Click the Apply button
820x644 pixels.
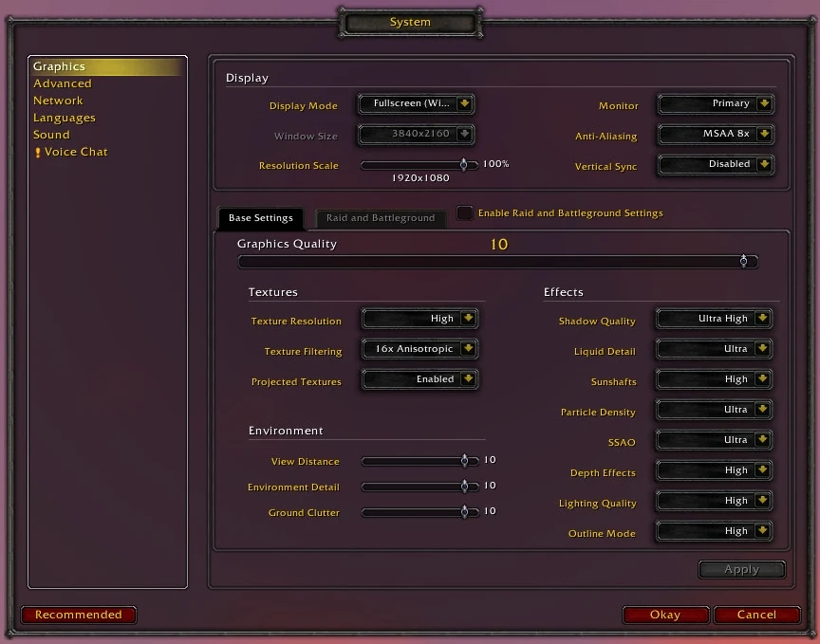[x=741, y=569]
